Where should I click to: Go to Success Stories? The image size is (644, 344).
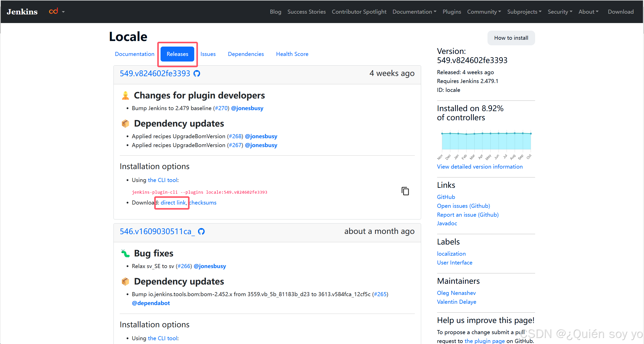pyautogui.click(x=306, y=12)
